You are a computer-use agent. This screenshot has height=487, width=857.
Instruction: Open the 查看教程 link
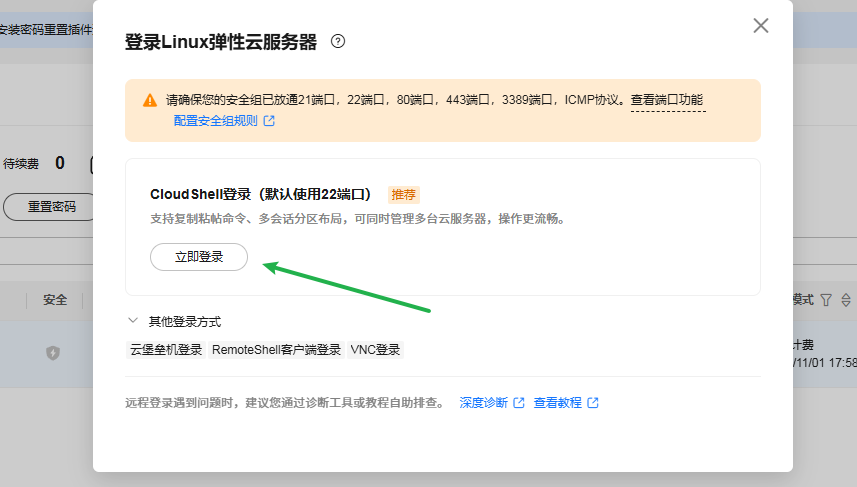557,403
